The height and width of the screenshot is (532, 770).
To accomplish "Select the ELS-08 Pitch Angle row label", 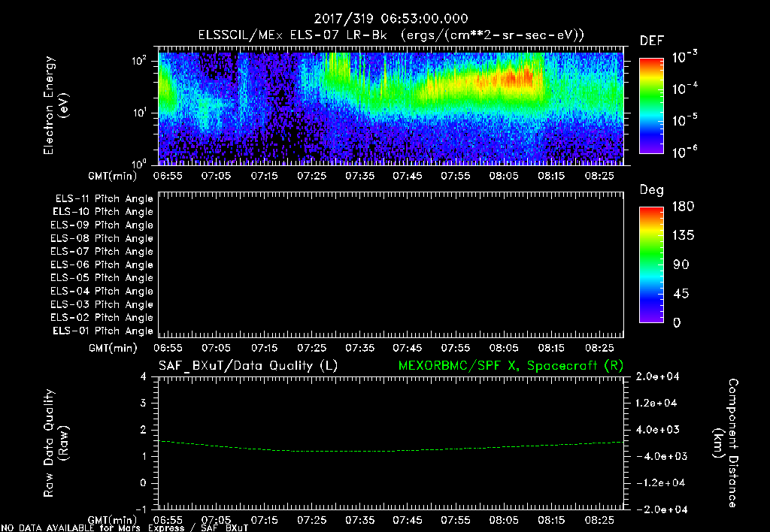I will [102, 238].
